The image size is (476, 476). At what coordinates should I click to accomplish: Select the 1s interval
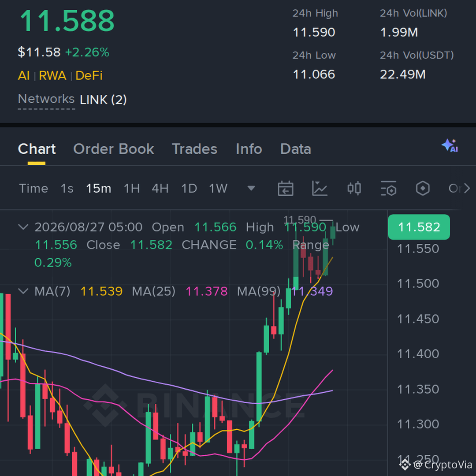pos(67,188)
